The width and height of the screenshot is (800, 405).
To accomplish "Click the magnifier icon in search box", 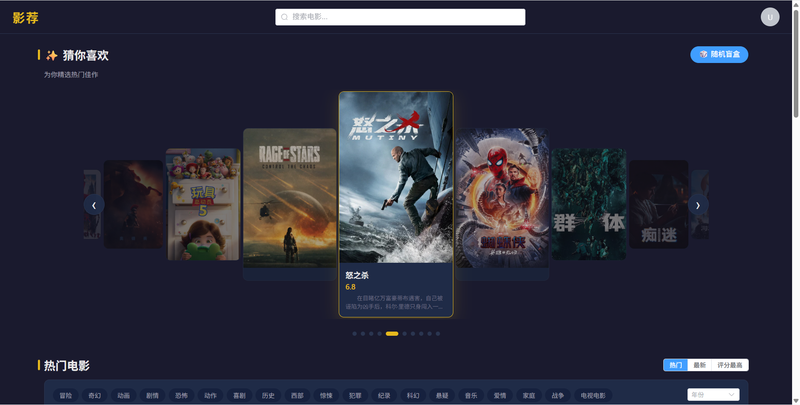I will [285, 17].
